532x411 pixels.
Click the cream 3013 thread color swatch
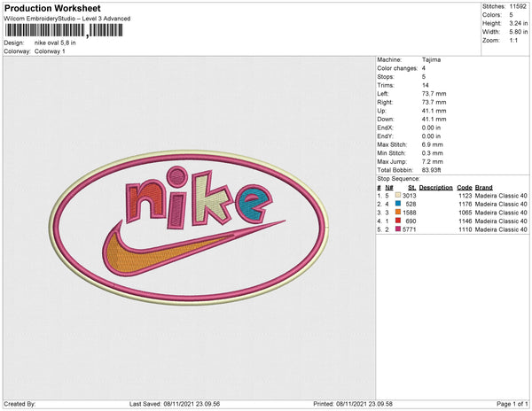pos(398,195)
